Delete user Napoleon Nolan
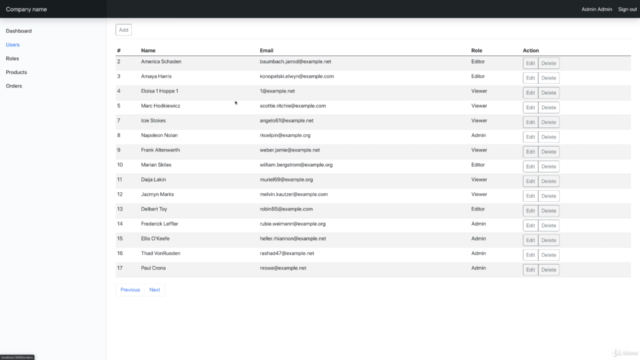640x360 pixels. [x=549, y=137]
